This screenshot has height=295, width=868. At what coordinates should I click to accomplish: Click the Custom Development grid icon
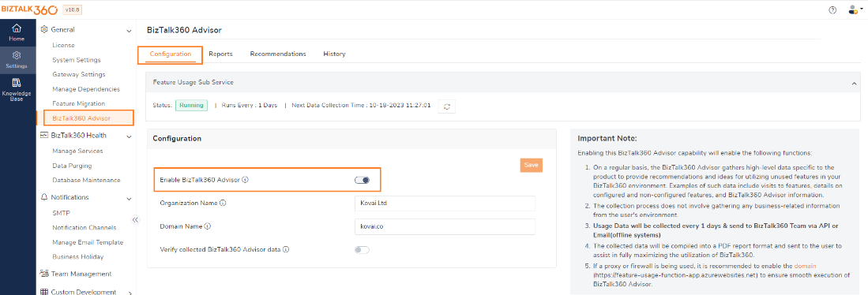pyautogui.click(x=45, y=292)
